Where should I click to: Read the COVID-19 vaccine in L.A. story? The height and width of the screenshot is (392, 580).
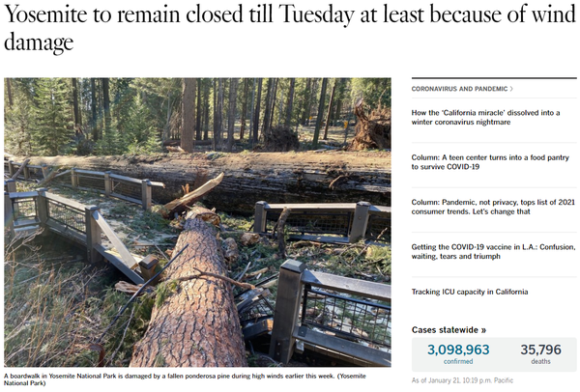pyautogui.click(x=493, y=252)
